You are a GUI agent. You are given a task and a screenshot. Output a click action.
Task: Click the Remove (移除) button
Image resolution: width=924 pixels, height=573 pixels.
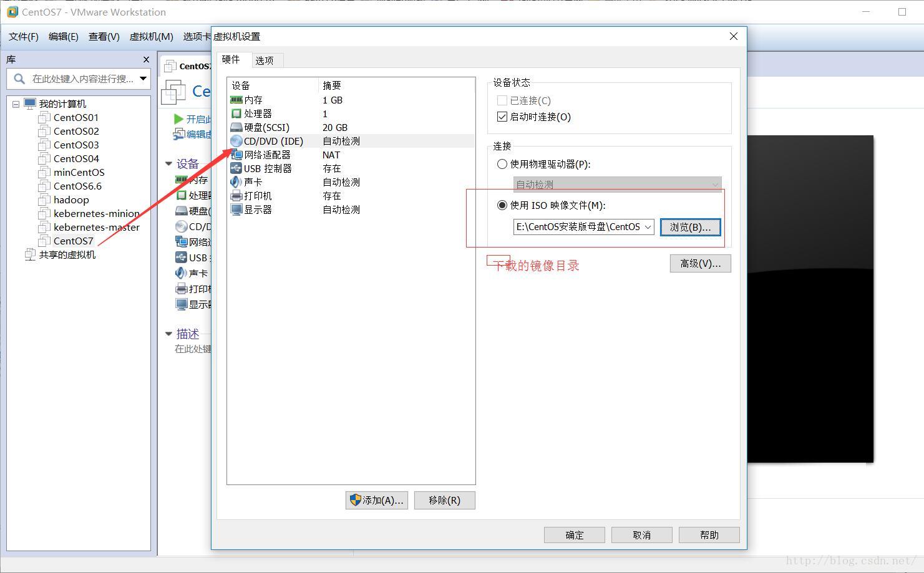pyautogui.click(x=445, y=500)
